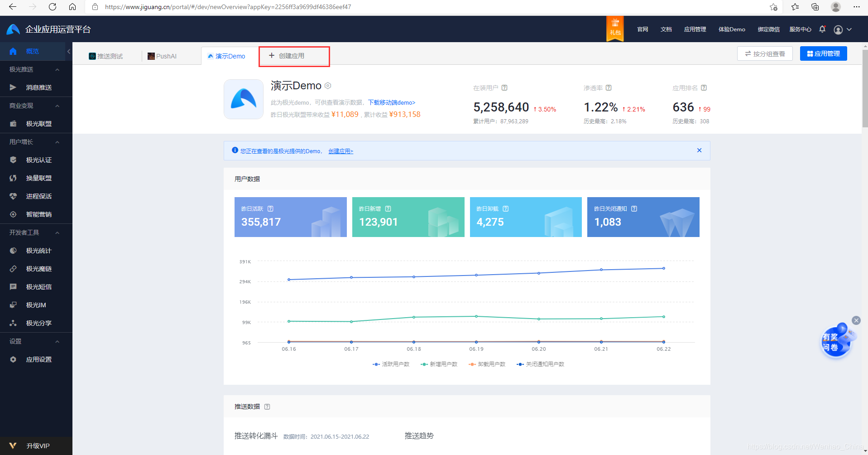Click 升级VIP at sidebar bottom
Viewport: 868px width, 455px height.
click(x=36, y=446)
